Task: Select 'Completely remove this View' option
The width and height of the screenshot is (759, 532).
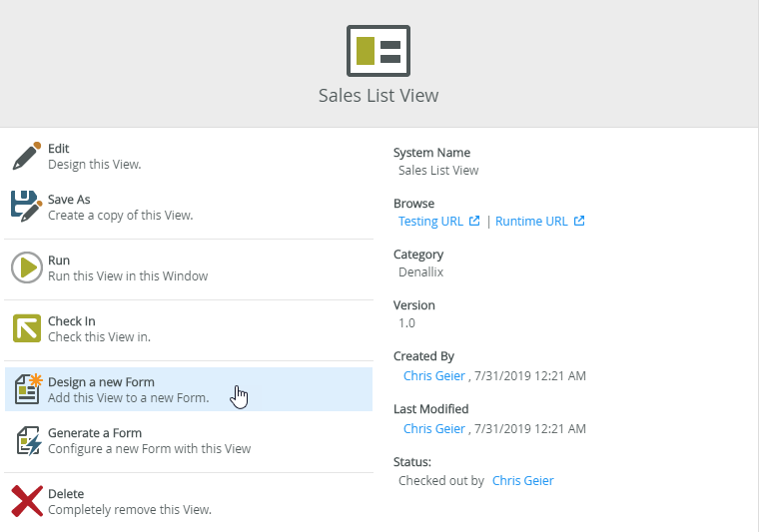Action: [x=129, y=510]
